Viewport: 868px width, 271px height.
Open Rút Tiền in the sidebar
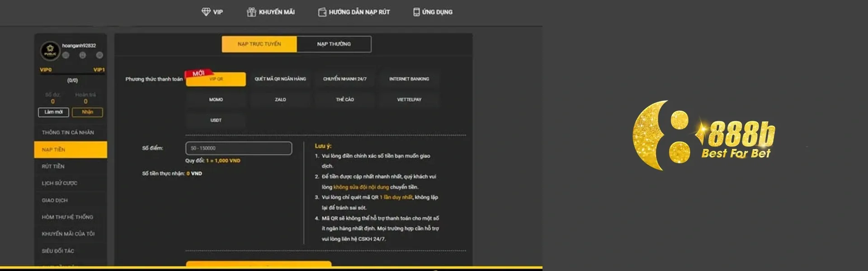[53, 166]
